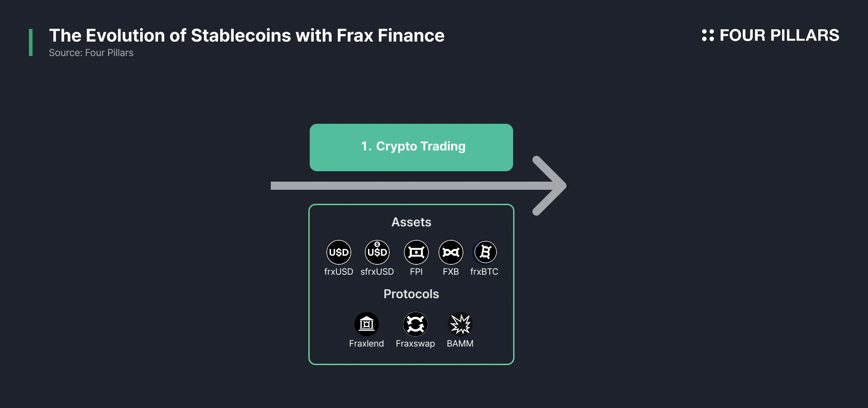The image size is (868, 408).
Task: Select the sfrxUSD text label
Action: (377, 272)
